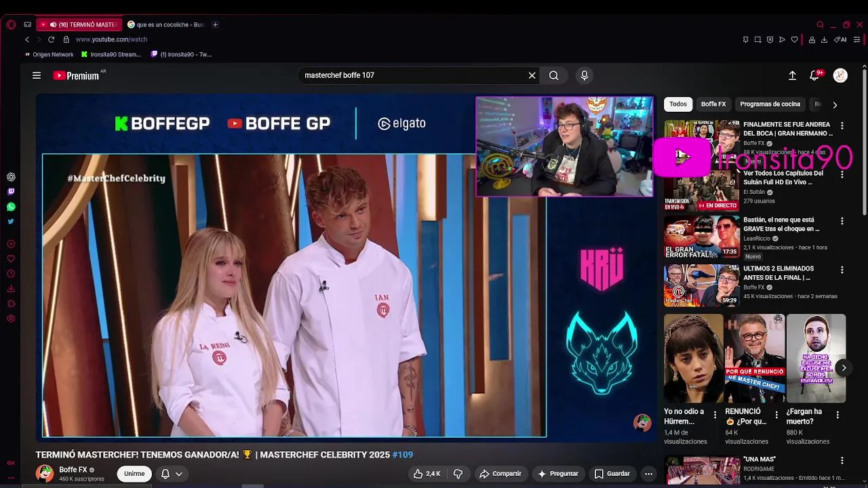Click the Preguntar button
868x488 pixels.
(x=557, y=474)
